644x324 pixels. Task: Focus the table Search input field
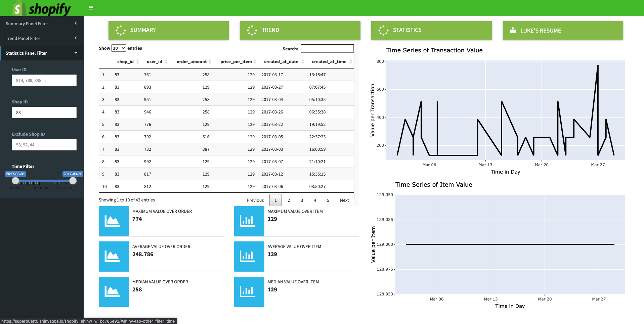[327, 49]
